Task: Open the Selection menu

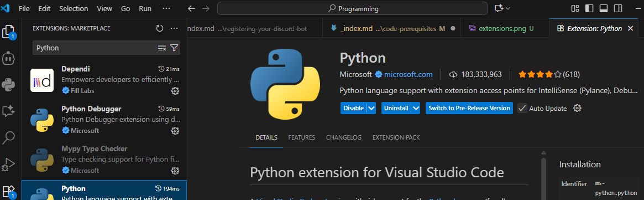Action: [74, 8]
